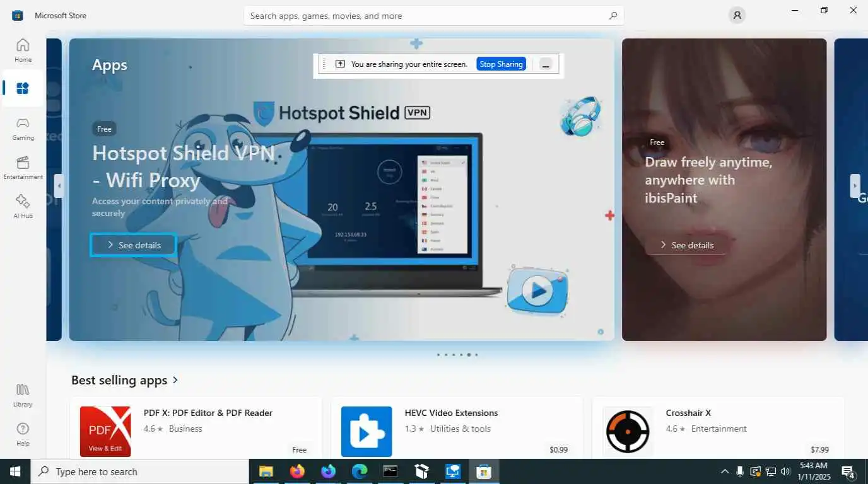Open the ibisPaint banner image
This screenshot has height=484, width=868.
(x=724, y=190)
